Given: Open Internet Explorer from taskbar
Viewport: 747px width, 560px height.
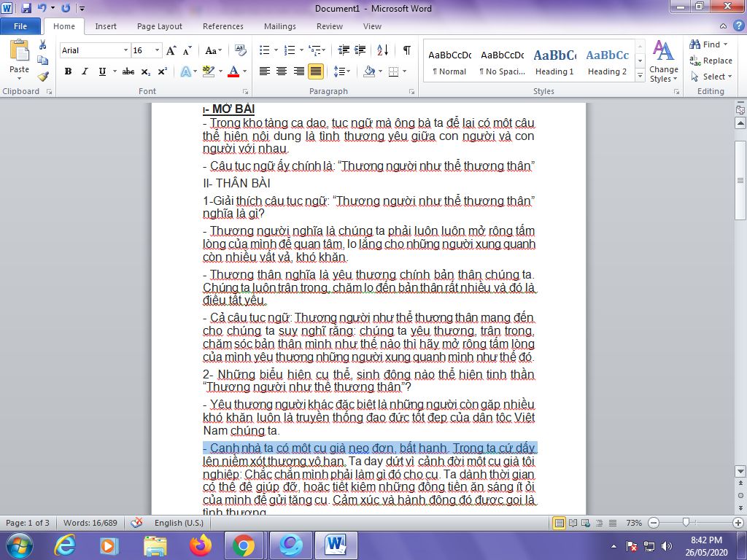Looking at the screenshot, I should [65, 545].
